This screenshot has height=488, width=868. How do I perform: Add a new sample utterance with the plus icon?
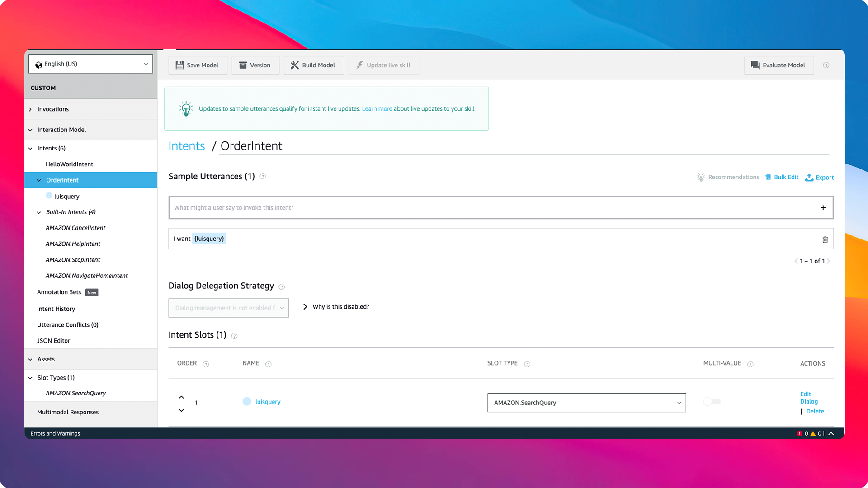click(x=823, y=207)
